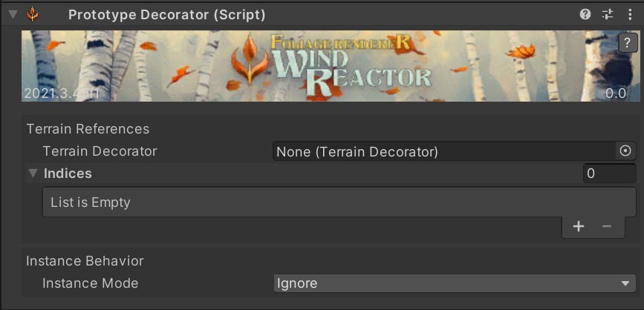Click the Instance Mode property label
This screenshot has height=310, width=644.
(90, 283)
